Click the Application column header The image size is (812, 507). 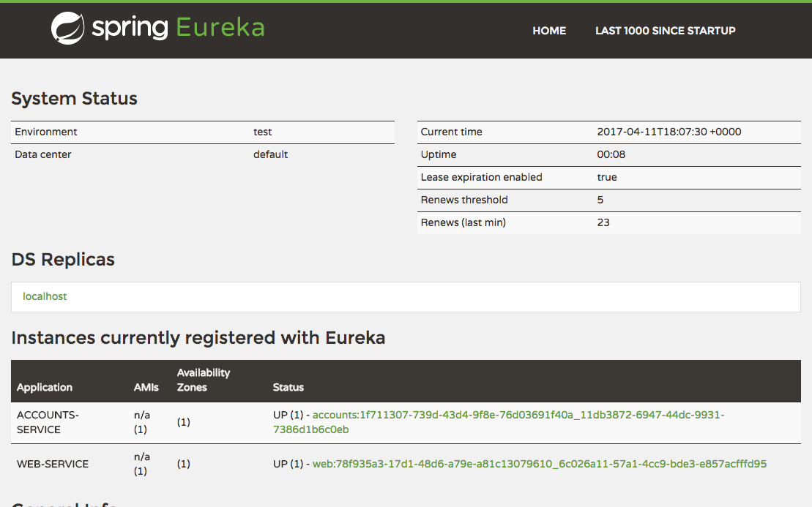tap(45, 388)
